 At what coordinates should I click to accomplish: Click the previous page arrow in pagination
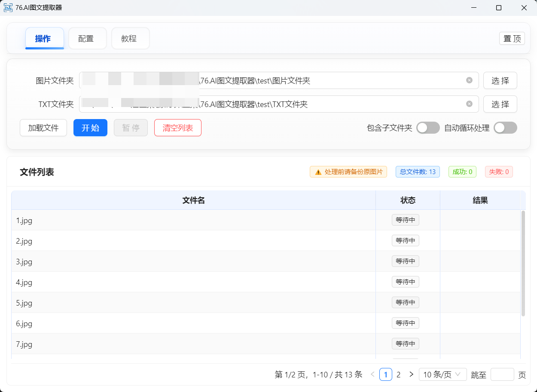[x=372, y=374]
